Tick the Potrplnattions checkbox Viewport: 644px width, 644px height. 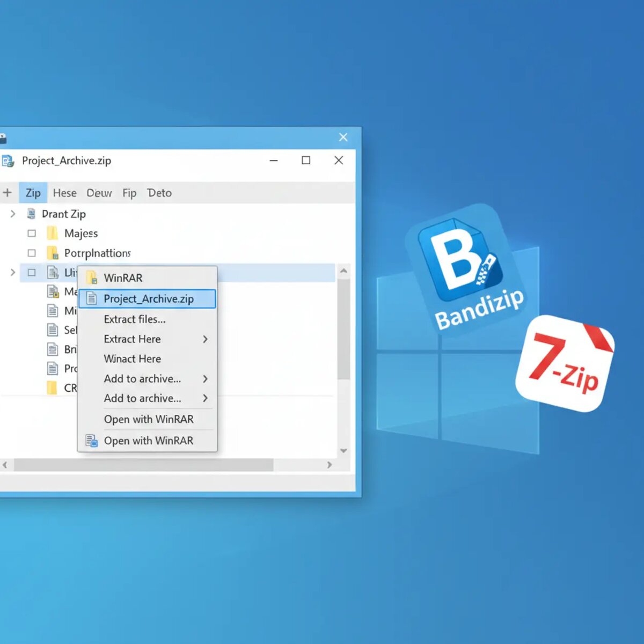click(x=32, y=253)
